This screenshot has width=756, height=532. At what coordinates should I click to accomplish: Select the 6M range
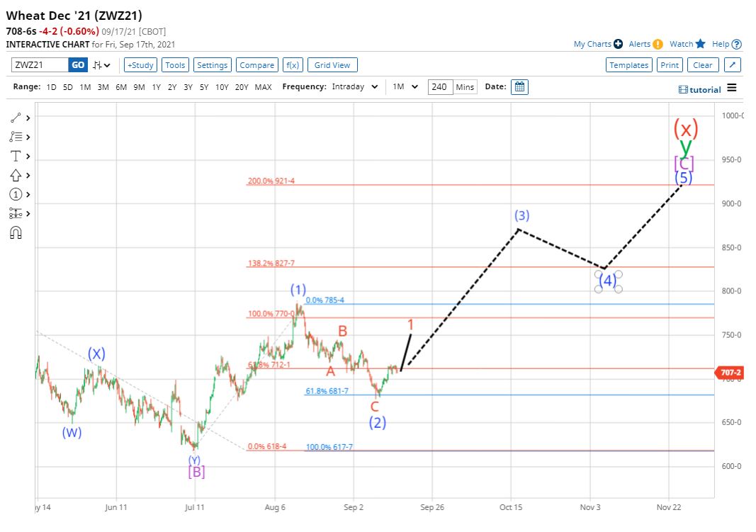click(x=121, y=87)
